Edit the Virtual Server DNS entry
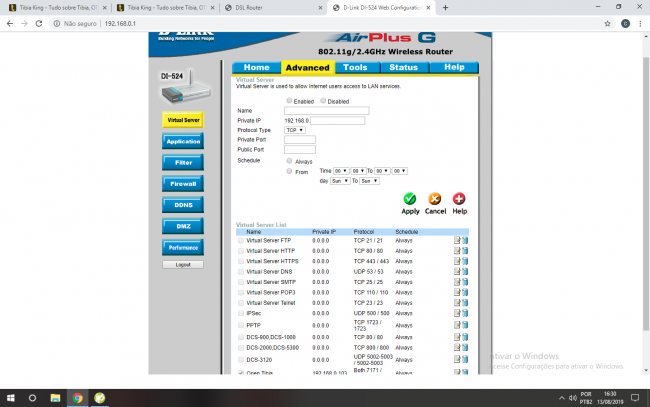This screenshot has height=407, width=650. click(457, 271)
